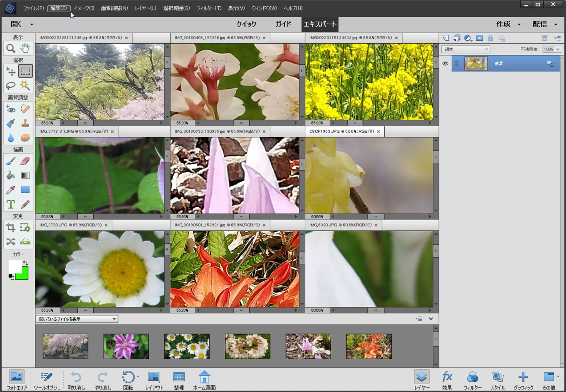This screenshot has width=566, height=392.
Task: Select the Paint Bucket tool
Action: click(x=11, y=175)
